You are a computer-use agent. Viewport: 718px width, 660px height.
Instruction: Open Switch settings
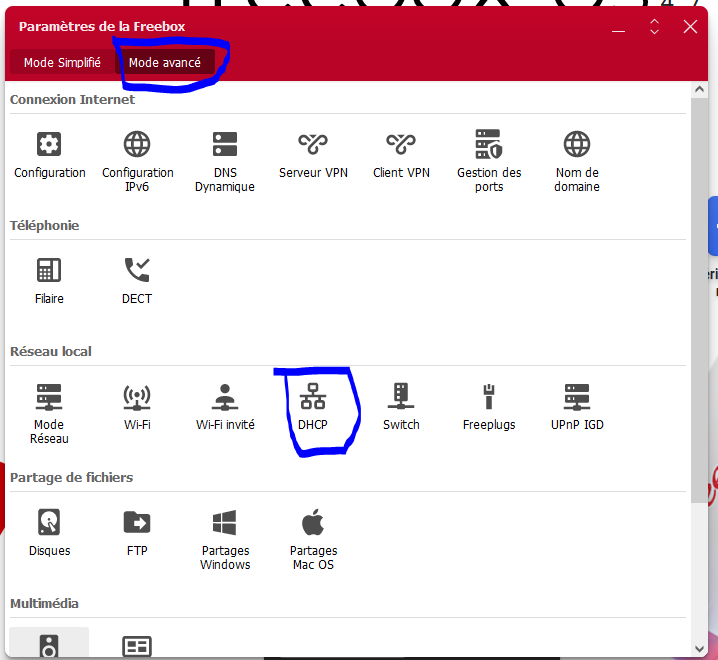(x=401, y=407)
